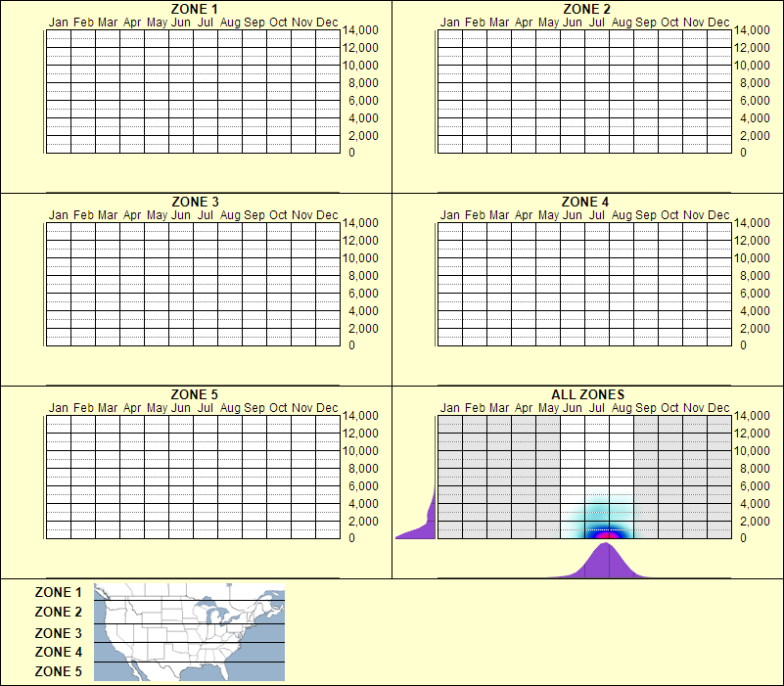Click the Dec label in ZONE 3 chart

point(326,214)
